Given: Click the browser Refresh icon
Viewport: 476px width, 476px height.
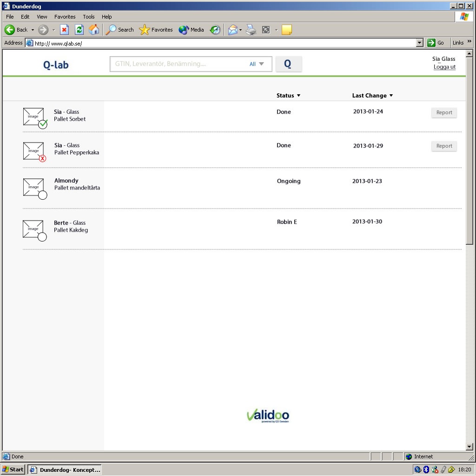Looking at the screenshot, I should 79,30.
